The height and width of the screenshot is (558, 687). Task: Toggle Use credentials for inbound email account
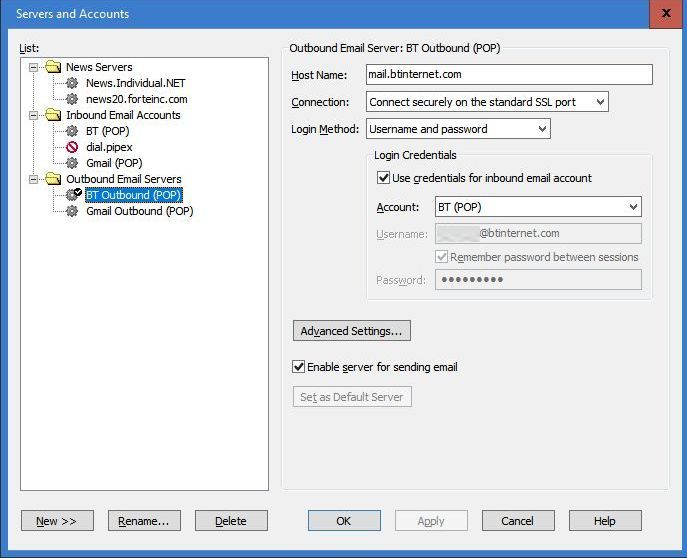click(x=384, y=178)
